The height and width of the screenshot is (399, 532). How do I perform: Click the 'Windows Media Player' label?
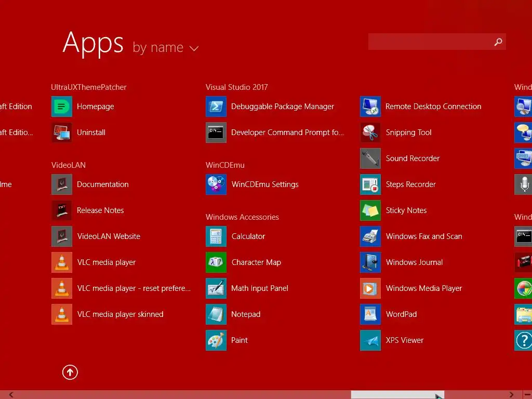[x=424, y=288]
